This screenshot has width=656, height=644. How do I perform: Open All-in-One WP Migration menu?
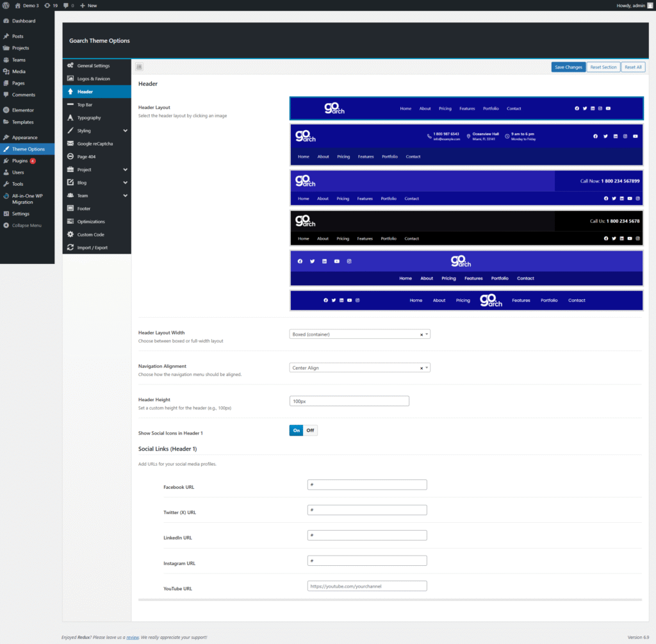27,199
